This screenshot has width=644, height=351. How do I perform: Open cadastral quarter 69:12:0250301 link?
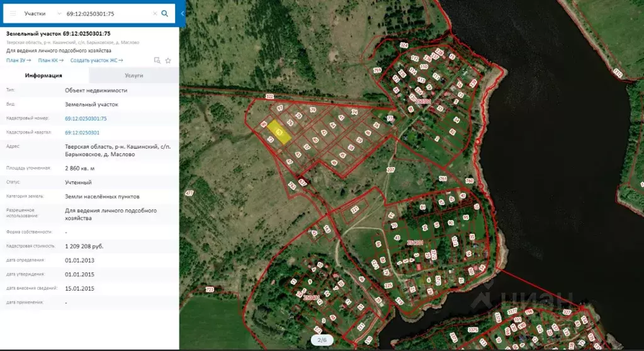click(x=82, y=133)
